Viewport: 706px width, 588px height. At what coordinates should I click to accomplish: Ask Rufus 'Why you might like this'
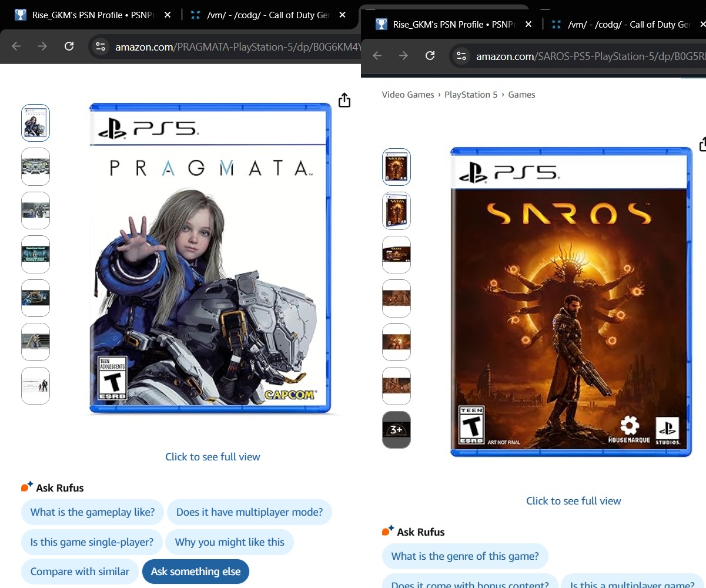[x=229, y=542]
